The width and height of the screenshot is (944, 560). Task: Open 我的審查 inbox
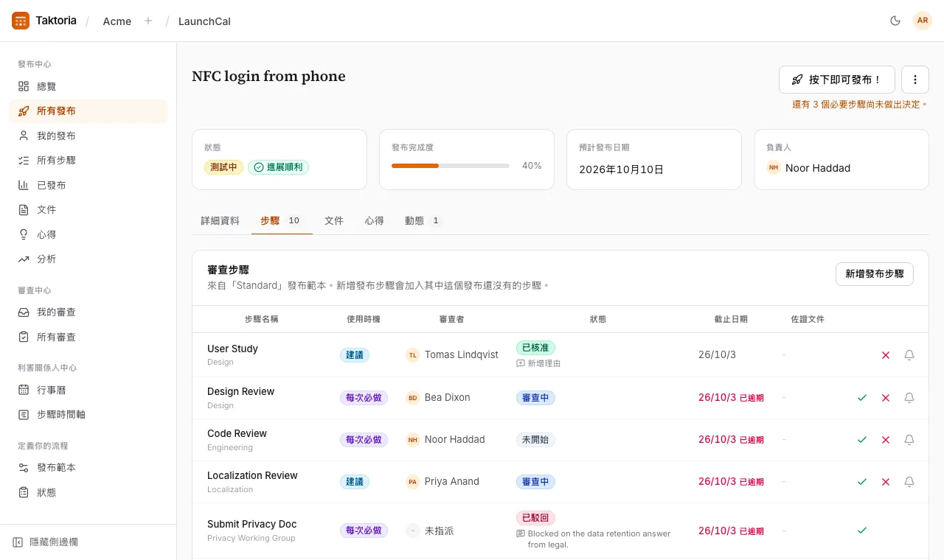point(88,312)
